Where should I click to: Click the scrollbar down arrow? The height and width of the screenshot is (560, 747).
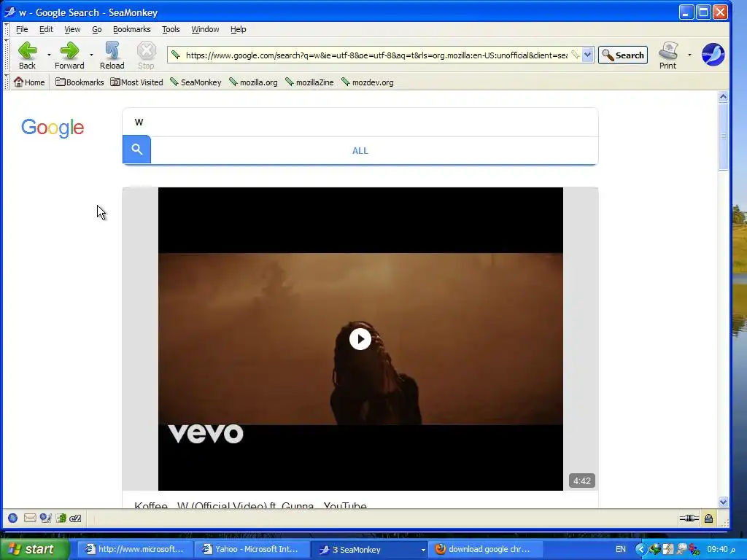point(723,502)
